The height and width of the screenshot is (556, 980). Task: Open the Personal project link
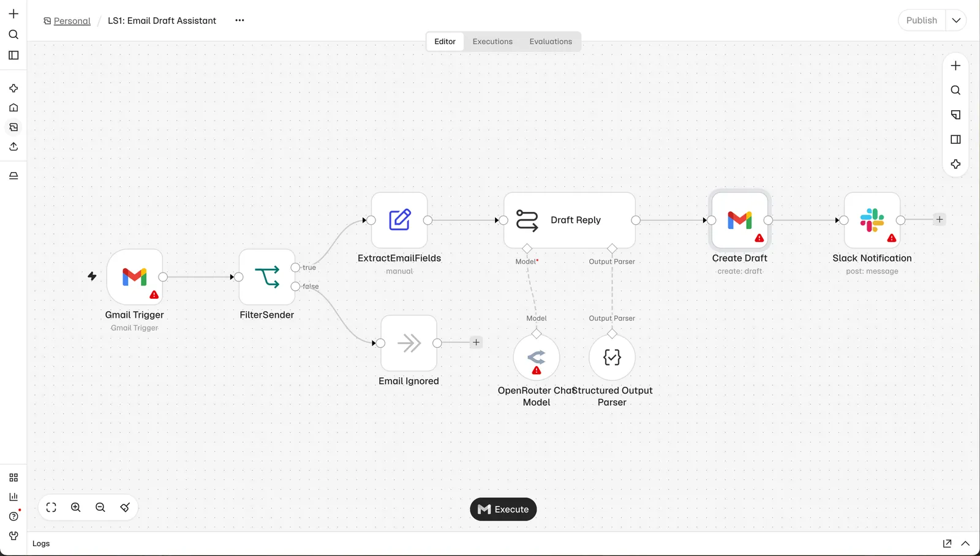[x=72, y=21]
